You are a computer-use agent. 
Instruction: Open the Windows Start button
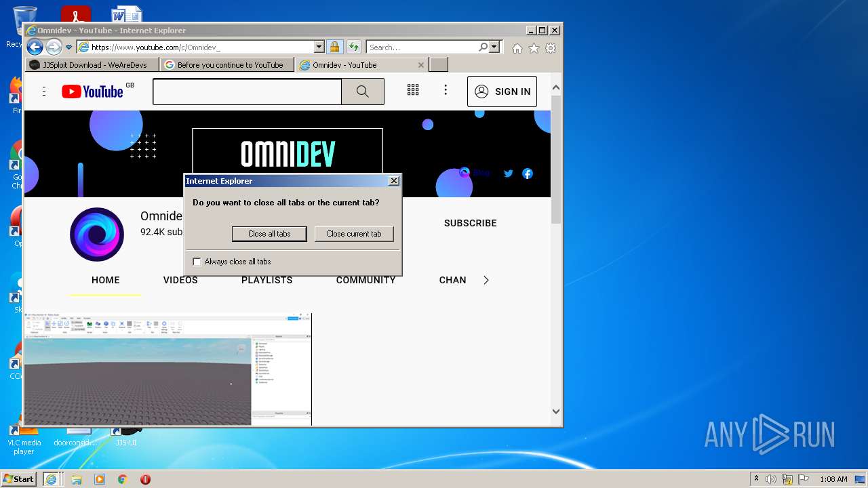click(19, 479)
